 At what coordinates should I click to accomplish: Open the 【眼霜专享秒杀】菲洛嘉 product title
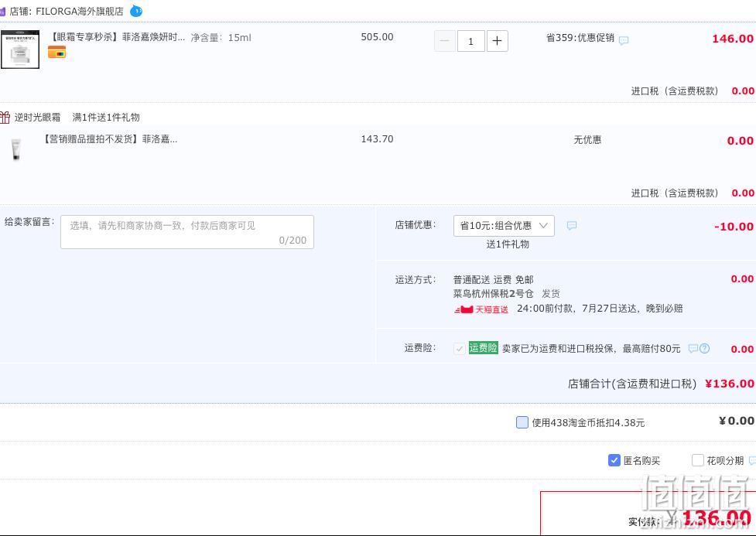click(118, 37)
